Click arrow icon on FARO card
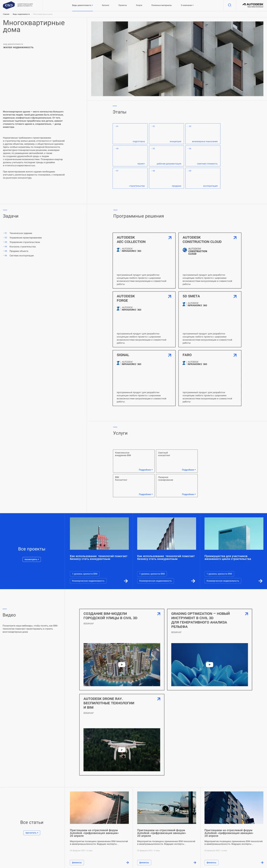The width and height of the screenshot is (267, 868). [235, 355]
